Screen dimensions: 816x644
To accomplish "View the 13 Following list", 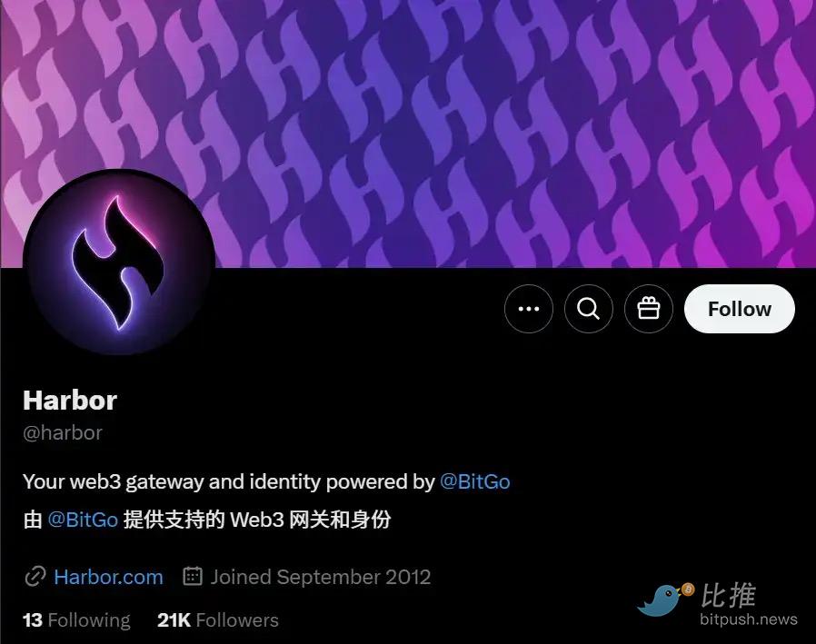I will click(76, 620).
